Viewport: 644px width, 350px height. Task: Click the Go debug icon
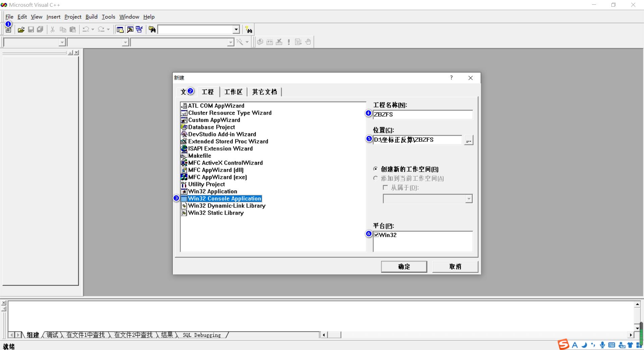click(x=298, y=42)
